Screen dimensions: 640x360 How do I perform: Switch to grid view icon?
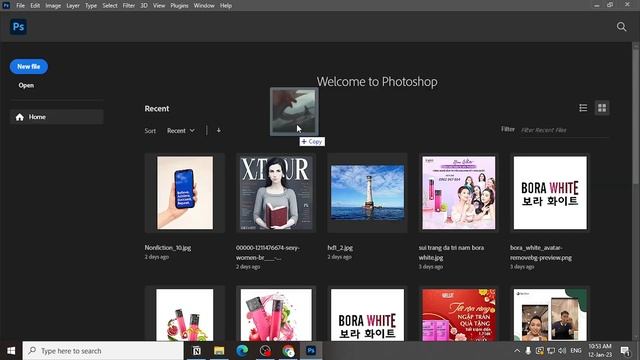point(602,108)
